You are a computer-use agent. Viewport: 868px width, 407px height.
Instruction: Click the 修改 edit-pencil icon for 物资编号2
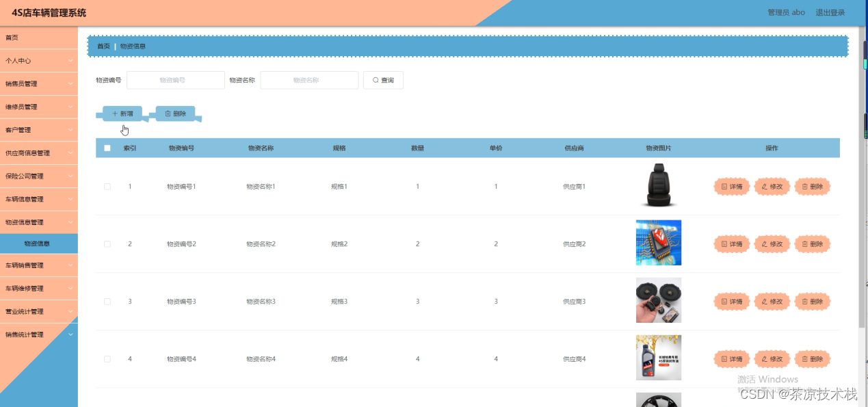point(764,244)
